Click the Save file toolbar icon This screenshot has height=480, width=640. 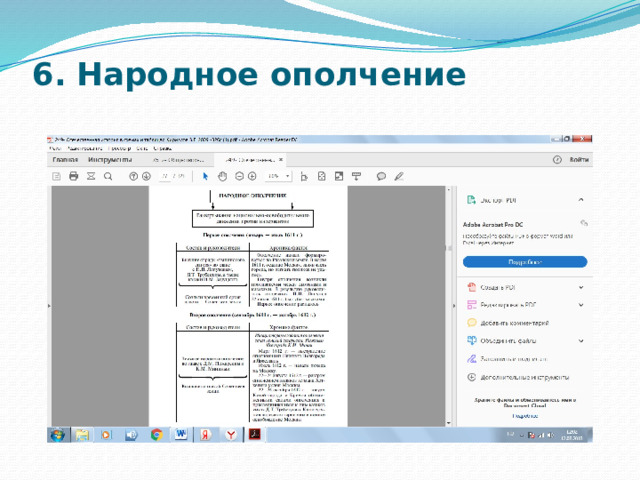coord(56,176)
